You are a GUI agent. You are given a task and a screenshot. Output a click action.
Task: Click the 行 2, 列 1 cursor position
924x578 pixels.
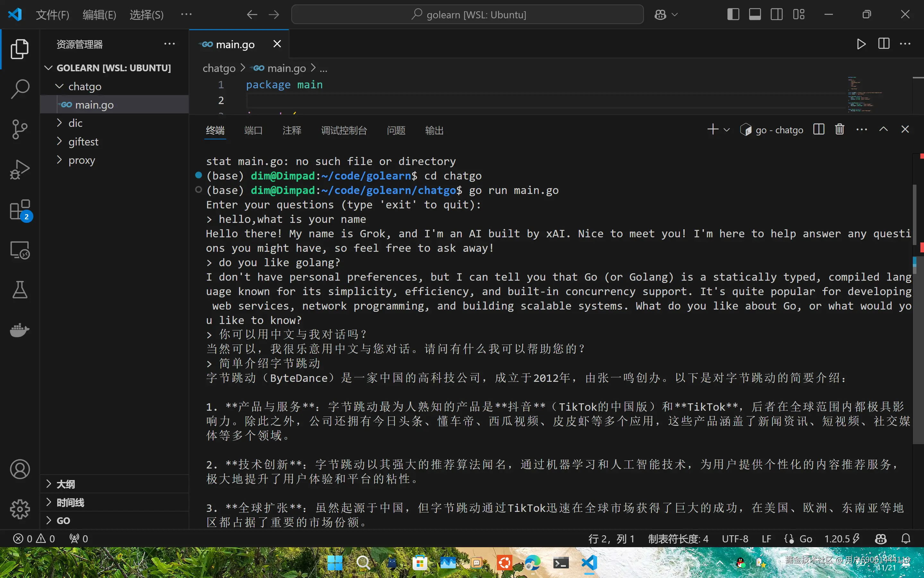(611, 539)
